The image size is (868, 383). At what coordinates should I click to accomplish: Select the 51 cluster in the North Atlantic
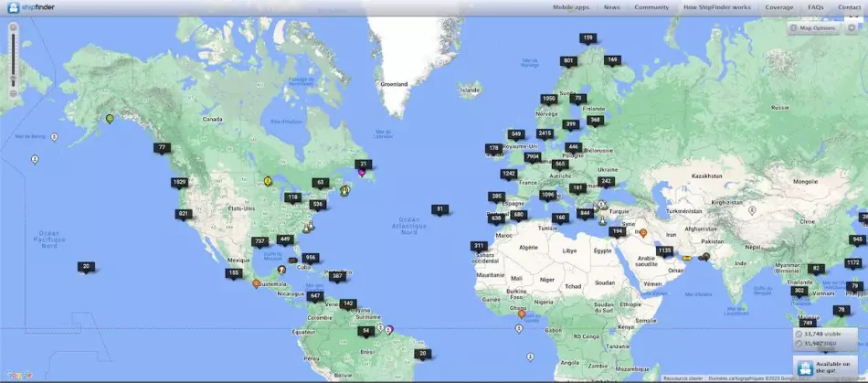[x=440, y=209]
